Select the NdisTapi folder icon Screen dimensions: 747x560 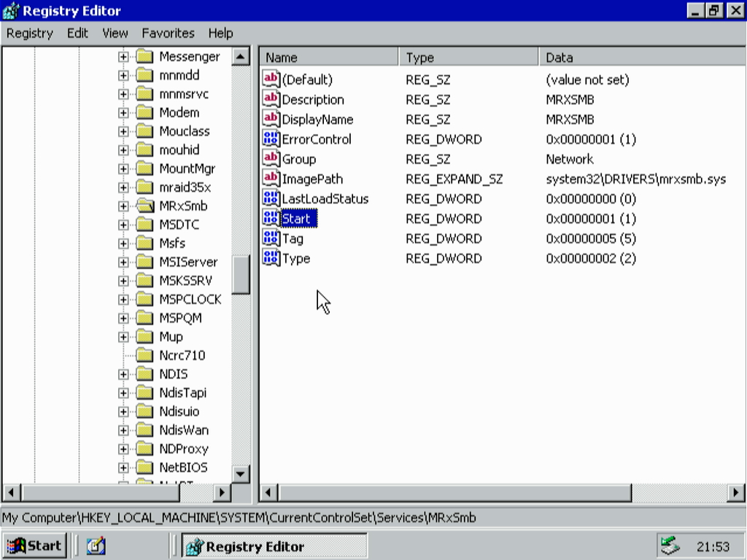(x=144, y=392)
